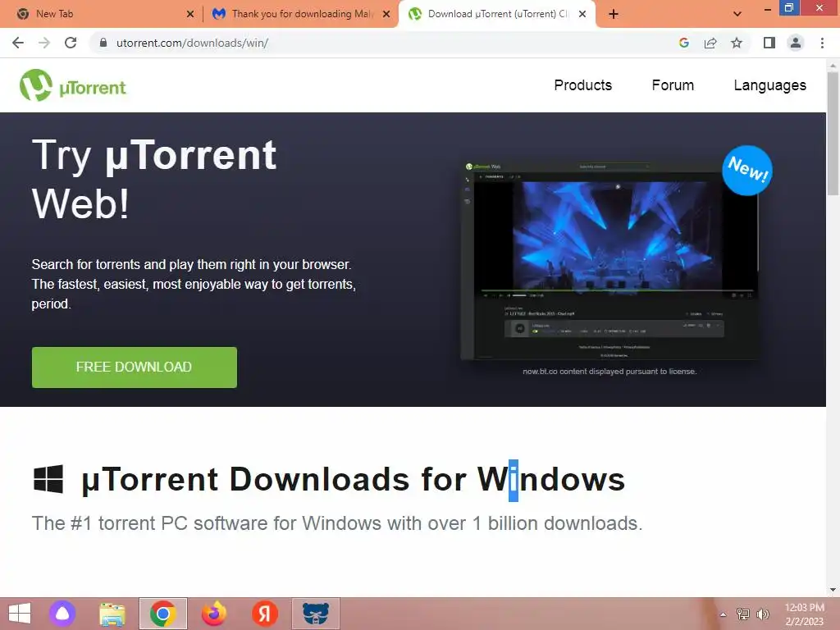The width and height of the screenshot is (840, 630).
Task: Click the forward navigation arrow
Action: [44, 43]
